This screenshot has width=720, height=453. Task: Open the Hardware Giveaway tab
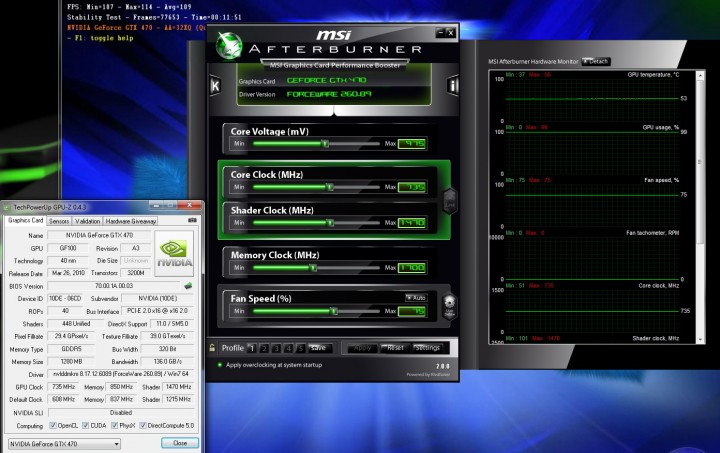pyautogui.click(x=131, y=221)
